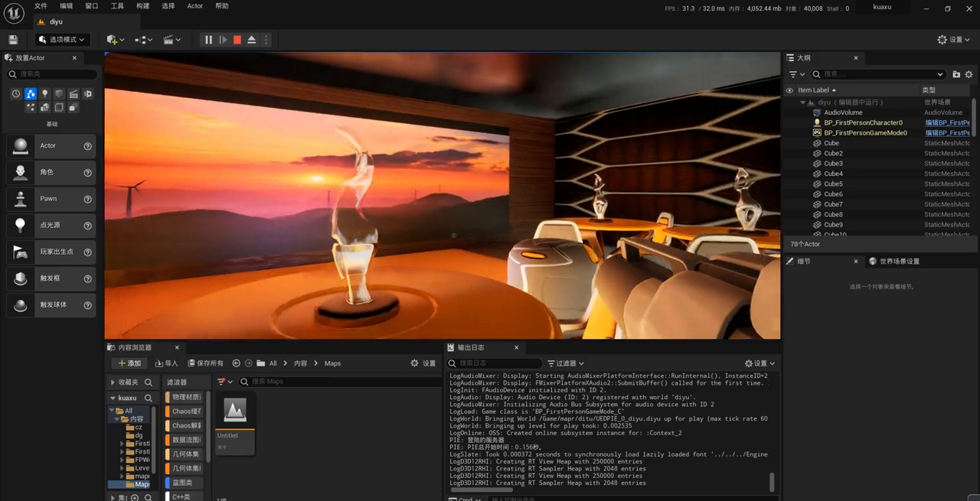The height and width of the screenshot is (501, 980).
Task: Select the Cinematic category clapperboard icon
Action: pos(73,93)
